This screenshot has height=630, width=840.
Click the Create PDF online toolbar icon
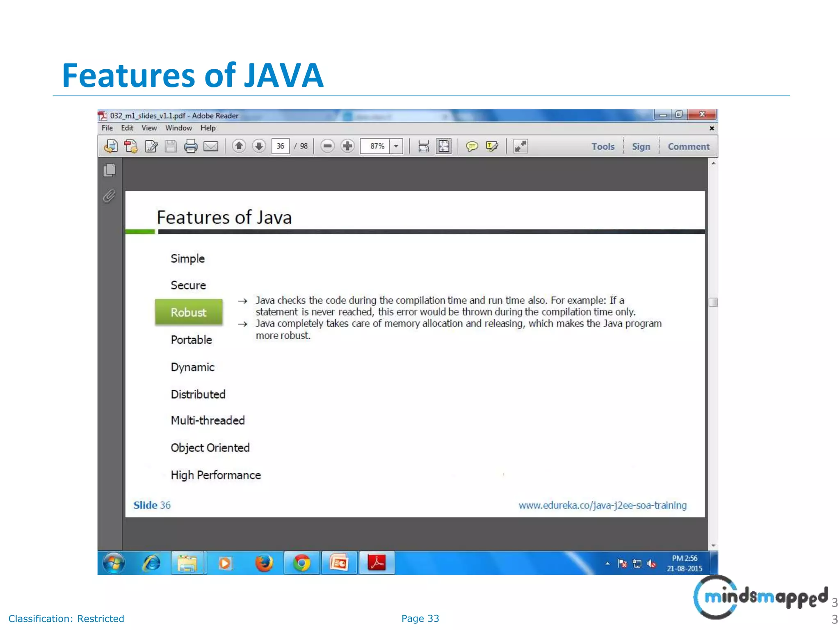pyautogui.click(x=110, y=146)
